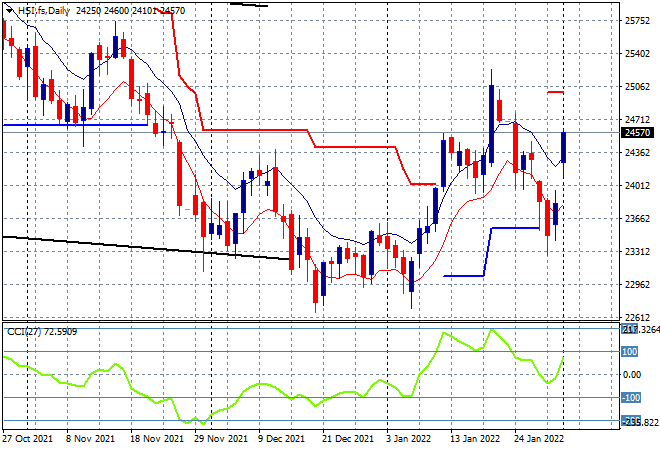
Task: Click the 25752 price axis label
Action: click(637, 21)
